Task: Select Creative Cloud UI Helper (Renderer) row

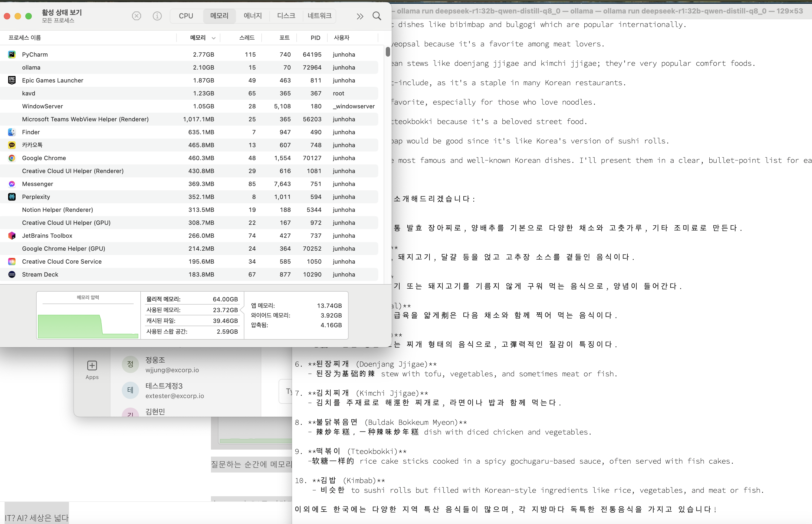Action: tap(189, 171)
